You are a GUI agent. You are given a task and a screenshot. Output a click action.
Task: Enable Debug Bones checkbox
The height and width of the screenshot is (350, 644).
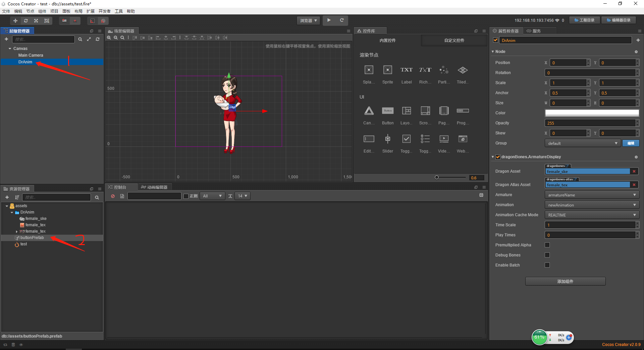tap(547, 255)
